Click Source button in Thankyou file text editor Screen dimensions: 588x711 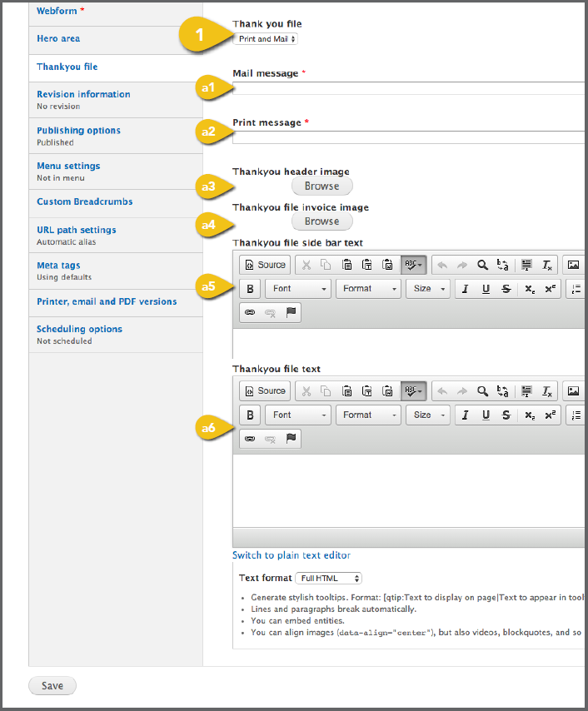(x=265, y=390)
